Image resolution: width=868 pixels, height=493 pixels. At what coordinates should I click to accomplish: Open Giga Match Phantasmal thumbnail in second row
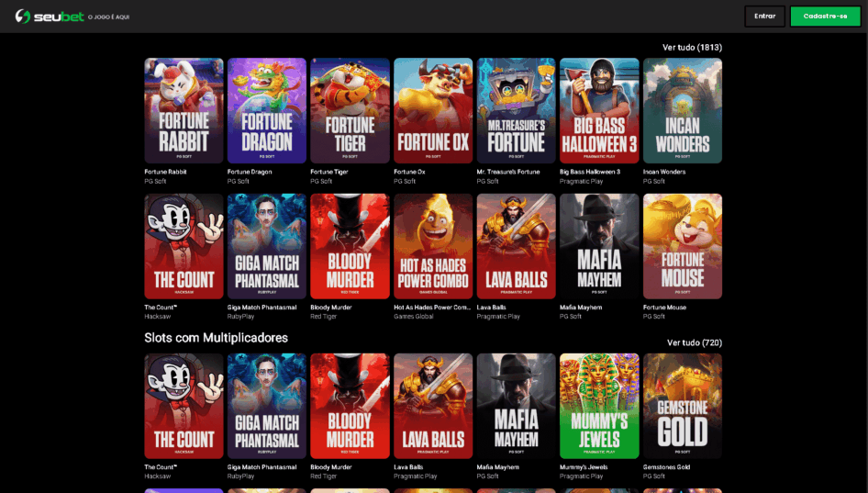click(267, 246)
